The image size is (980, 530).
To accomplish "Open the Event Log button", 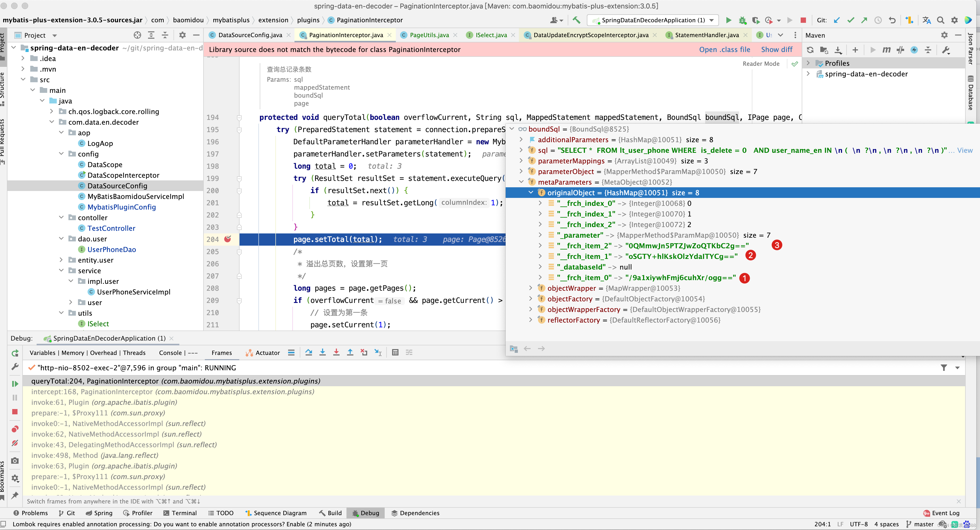I will pos(941,513).
